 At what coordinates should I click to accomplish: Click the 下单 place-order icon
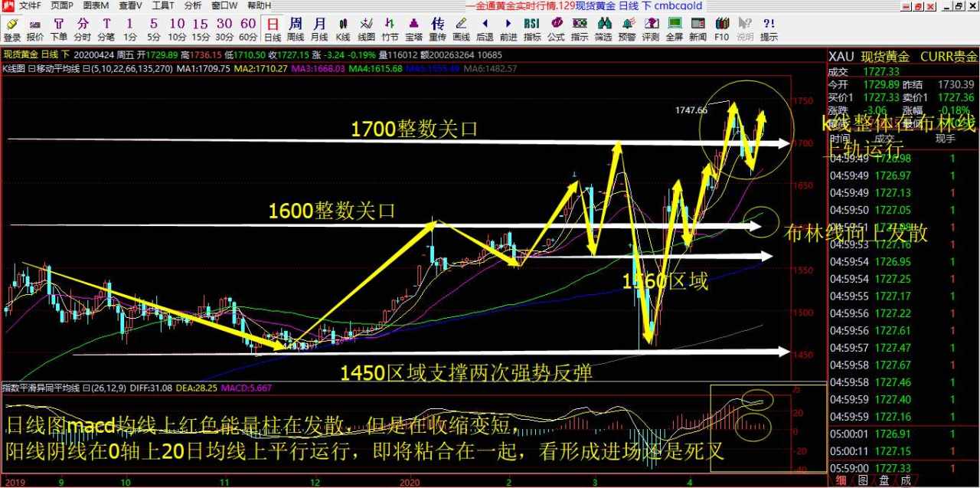[x=59, y=29]
